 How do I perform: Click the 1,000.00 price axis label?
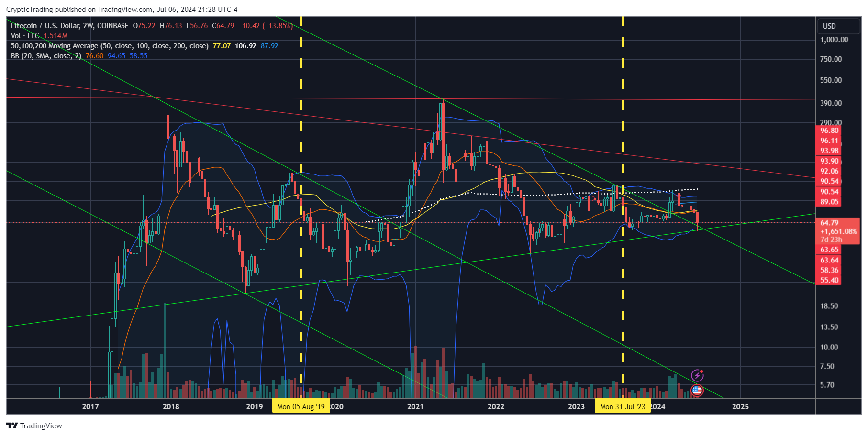coord(834,40)
